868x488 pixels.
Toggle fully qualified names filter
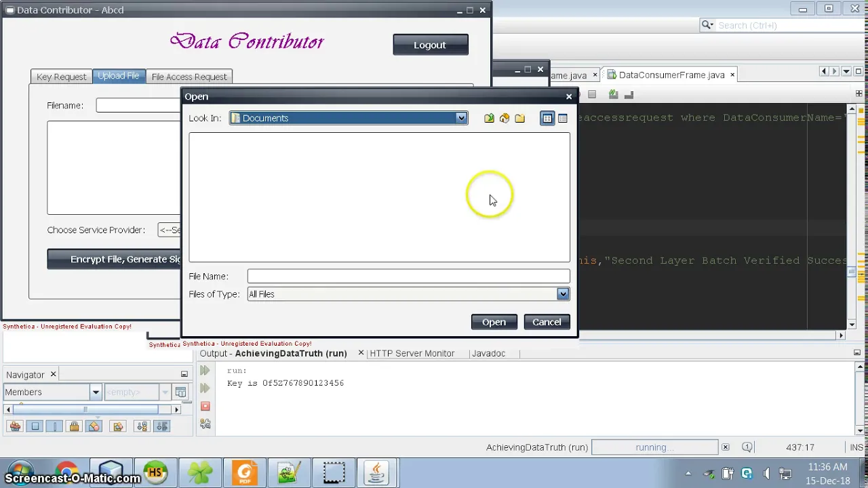[x=118, y=426]
